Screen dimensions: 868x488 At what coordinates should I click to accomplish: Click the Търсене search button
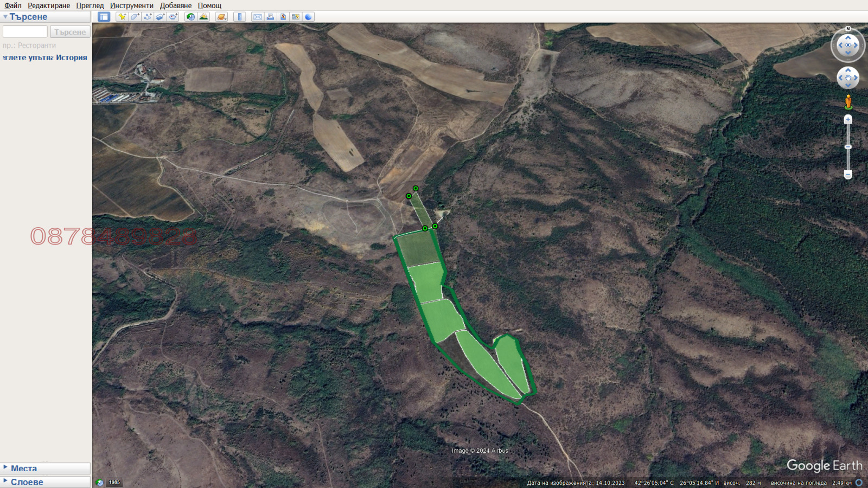point(70,32)
